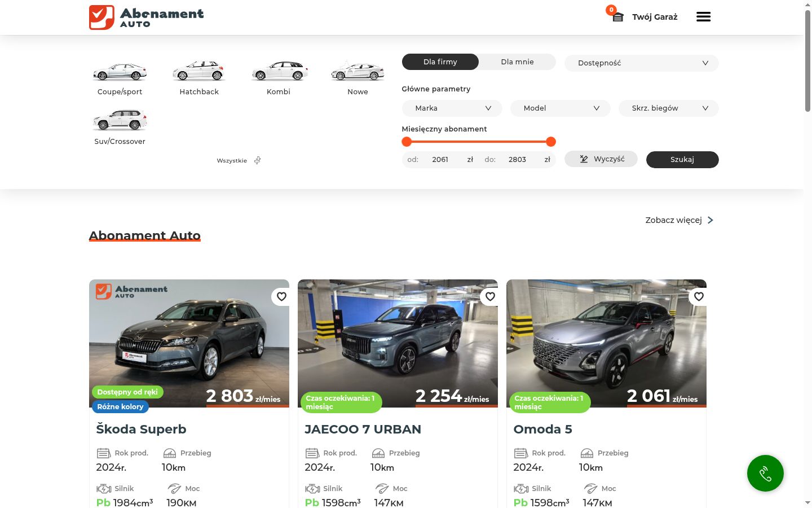Click the plus icon next to Wszystkie
812x508 pixels.
[257, 160]
